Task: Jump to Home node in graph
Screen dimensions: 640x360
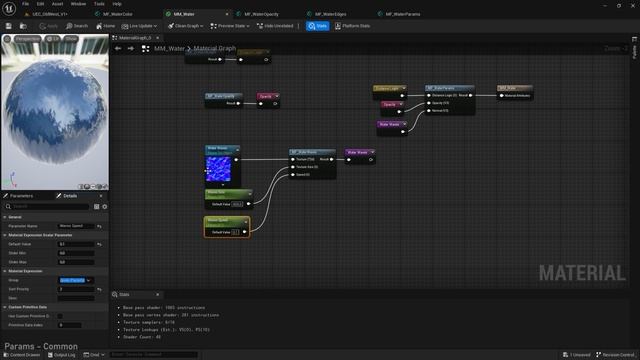Action: (105, 26)
